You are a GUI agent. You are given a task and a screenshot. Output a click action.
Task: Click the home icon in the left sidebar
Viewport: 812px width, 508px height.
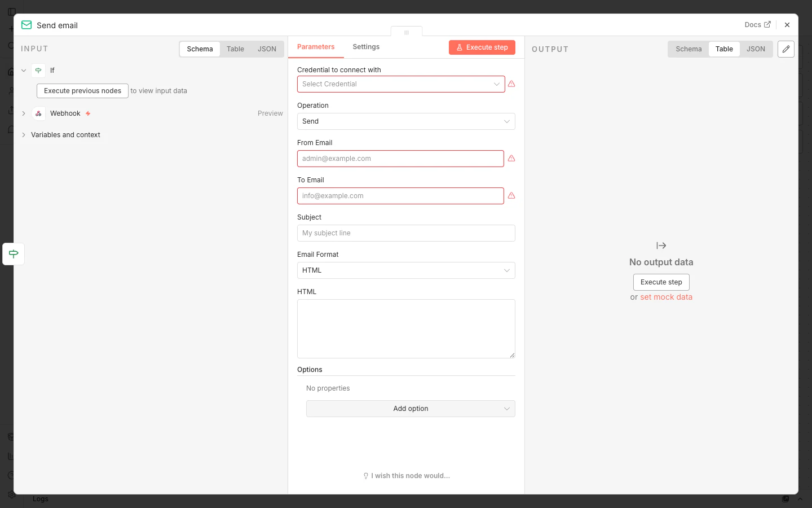click(x=10, y=71)
